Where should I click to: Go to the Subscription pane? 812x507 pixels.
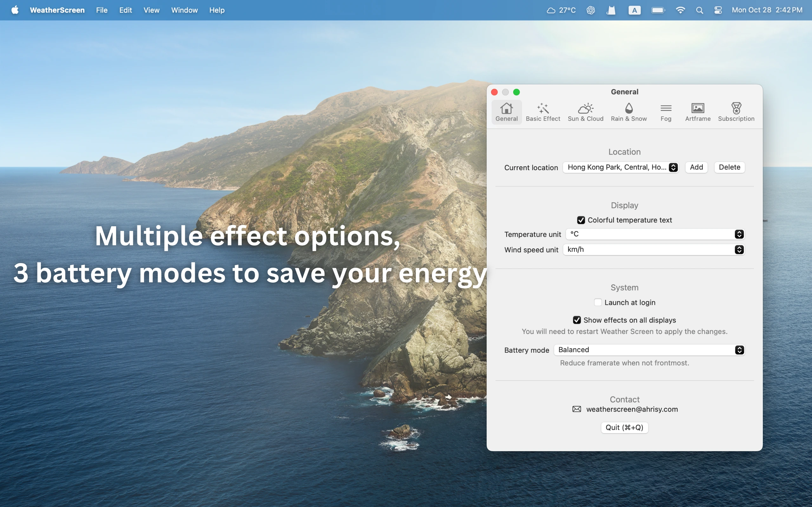pos(736,112)
